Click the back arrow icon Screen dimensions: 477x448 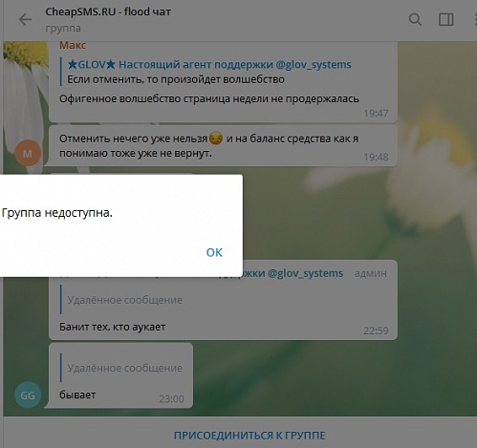25,20
